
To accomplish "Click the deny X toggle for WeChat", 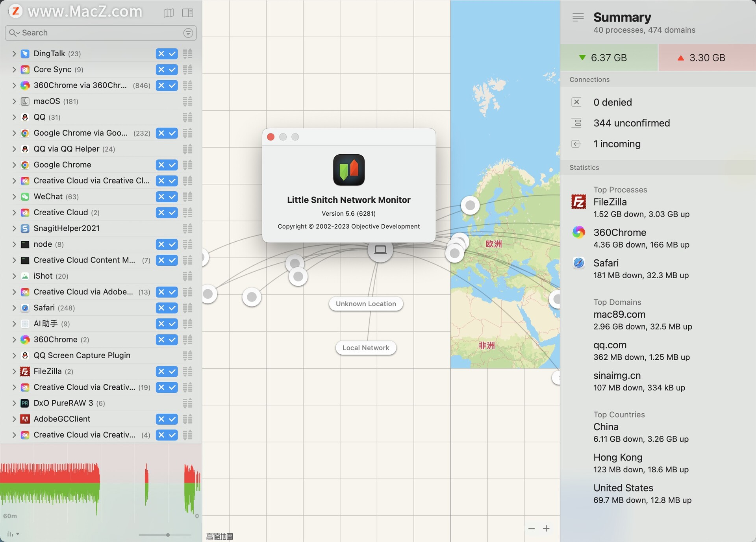I will pos(161,197).
